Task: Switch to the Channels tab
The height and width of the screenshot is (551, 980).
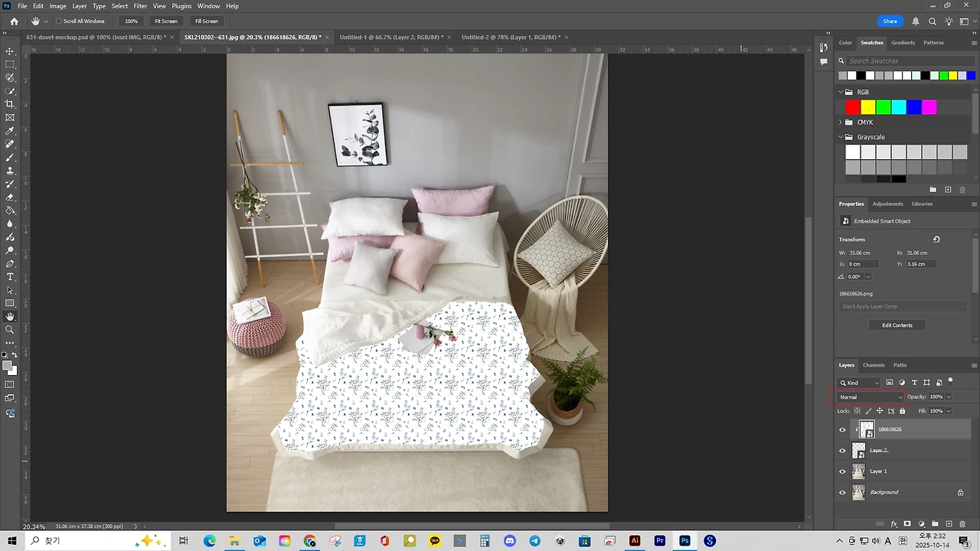Action: coord(874,365)
